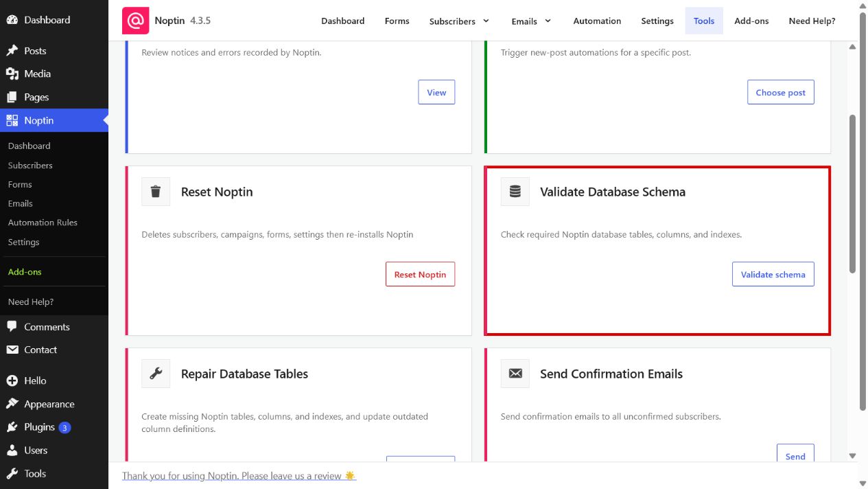
Task: Click the trash icon on Reset Noptin card
Action: coord(156,192)
